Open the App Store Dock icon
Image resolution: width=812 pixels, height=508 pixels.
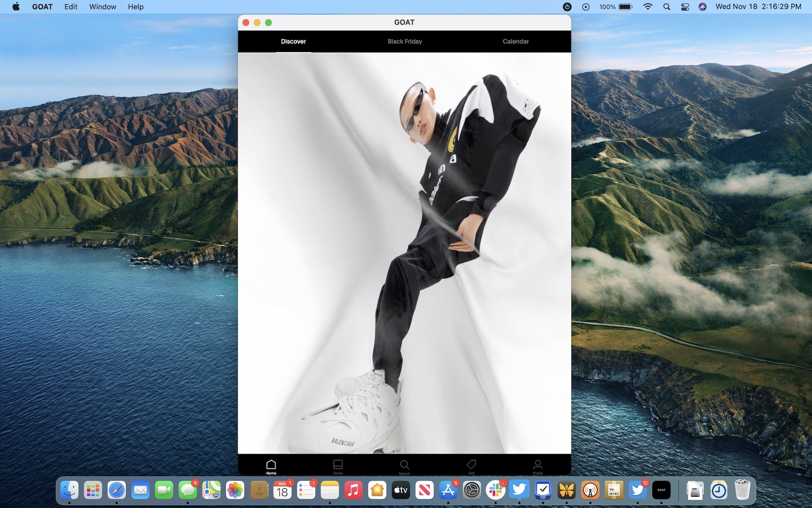pyautogui.click(x=448, y=491)
